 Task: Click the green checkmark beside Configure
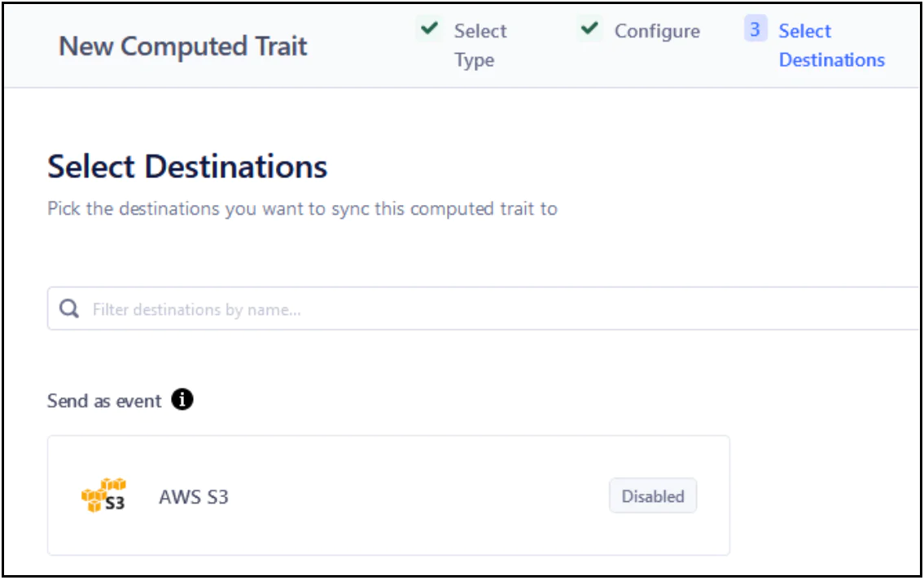(589, 29)
